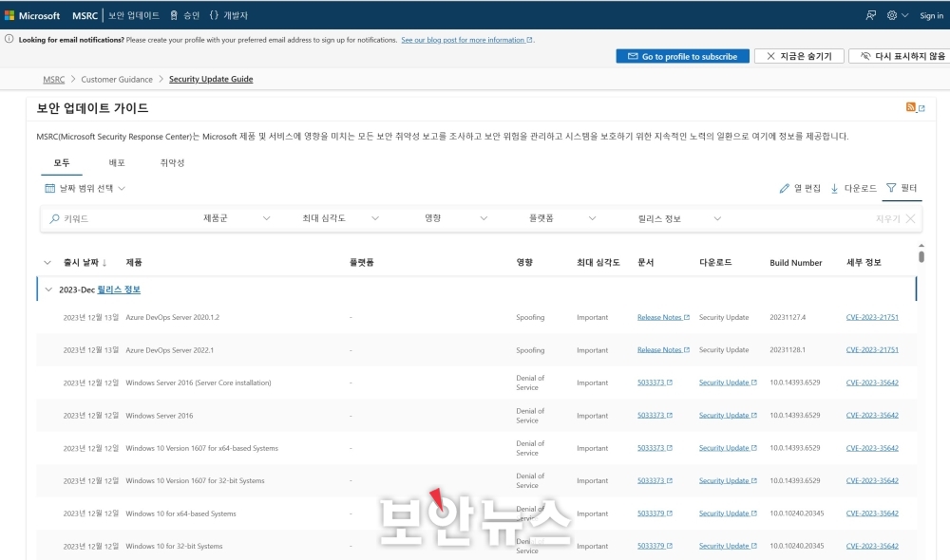Image resolution: width=950 pixels, height=560 pixels.
Task: Open the 2023-Dec 릴리스 정보 link
Action: click(119, 289)
